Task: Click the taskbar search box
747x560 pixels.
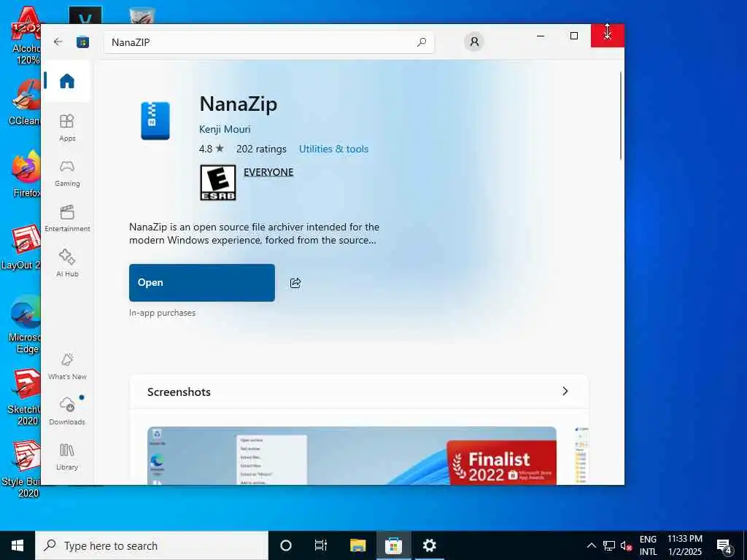Action: [152, 545]
